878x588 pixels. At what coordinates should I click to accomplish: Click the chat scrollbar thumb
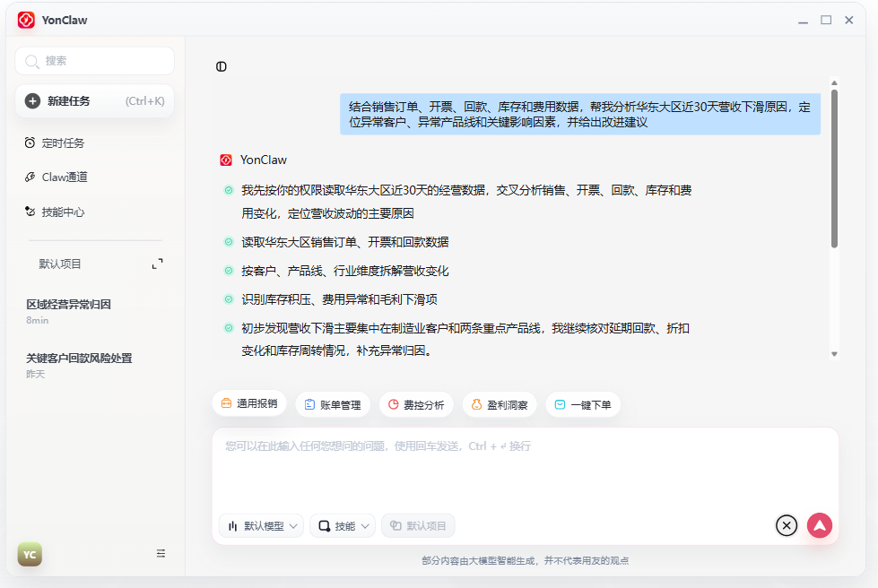tap(834, 168)
